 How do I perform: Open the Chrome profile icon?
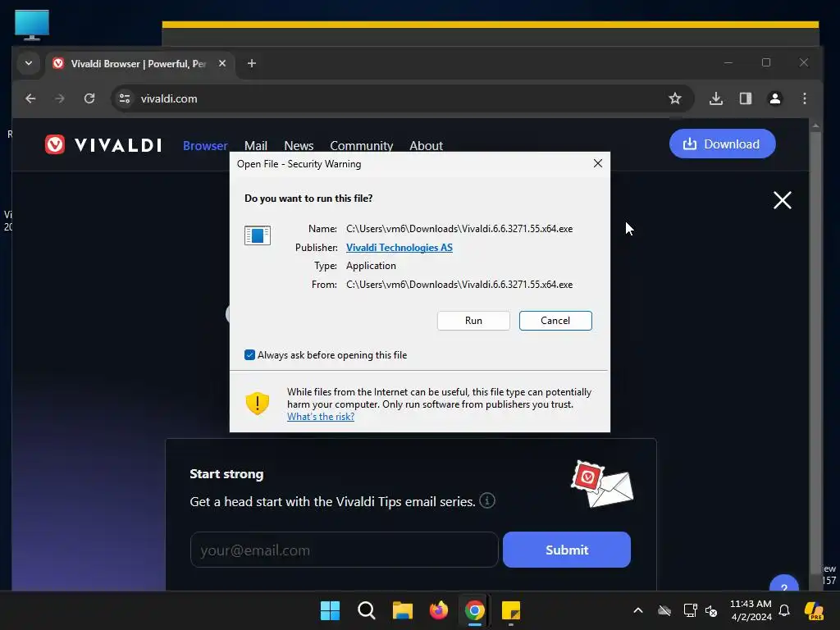[774, 98]
